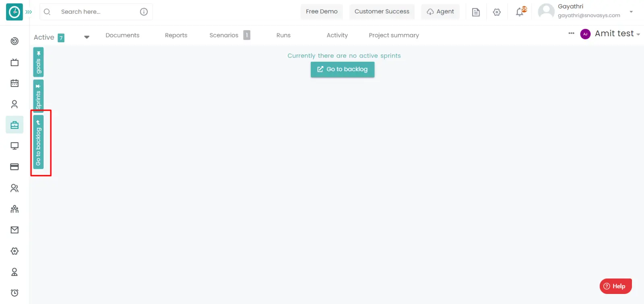Click the Go to backlog button
The width and height of the screenshot is (644, 304).
pos(342,69)
